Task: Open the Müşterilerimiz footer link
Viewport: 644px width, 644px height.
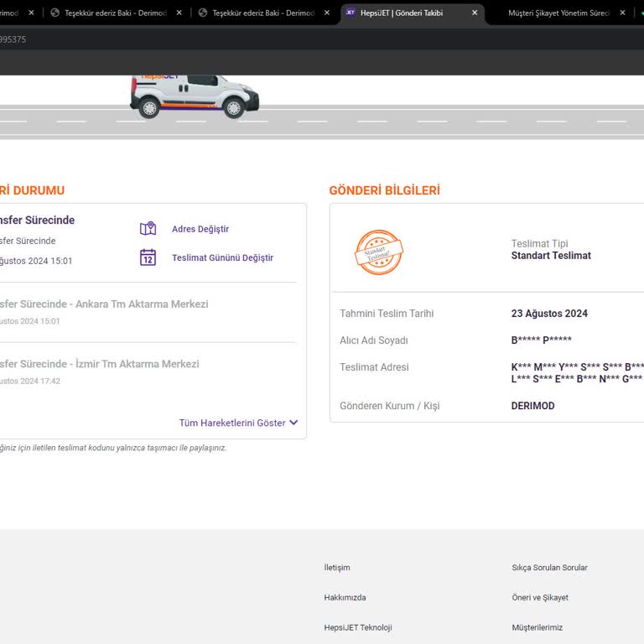Action: (538, 627)
